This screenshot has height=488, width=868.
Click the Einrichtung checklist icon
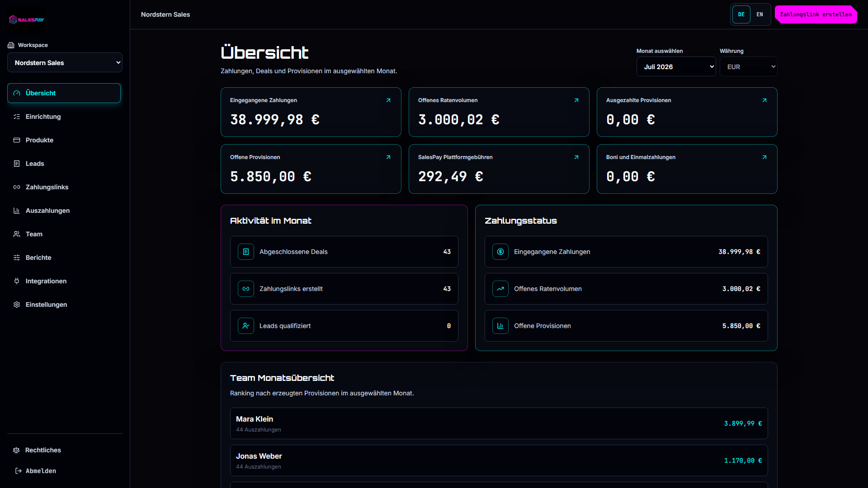[17, 117]
